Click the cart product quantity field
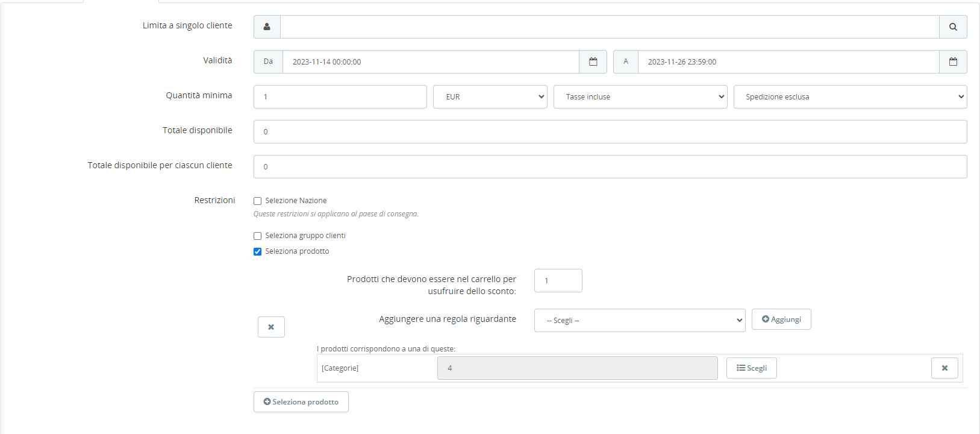 pos(558,281)
